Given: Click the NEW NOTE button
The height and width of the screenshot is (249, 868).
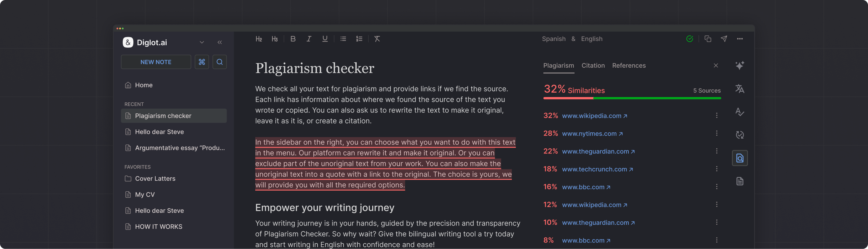Looking at the screenshot, I should (156, 62).
